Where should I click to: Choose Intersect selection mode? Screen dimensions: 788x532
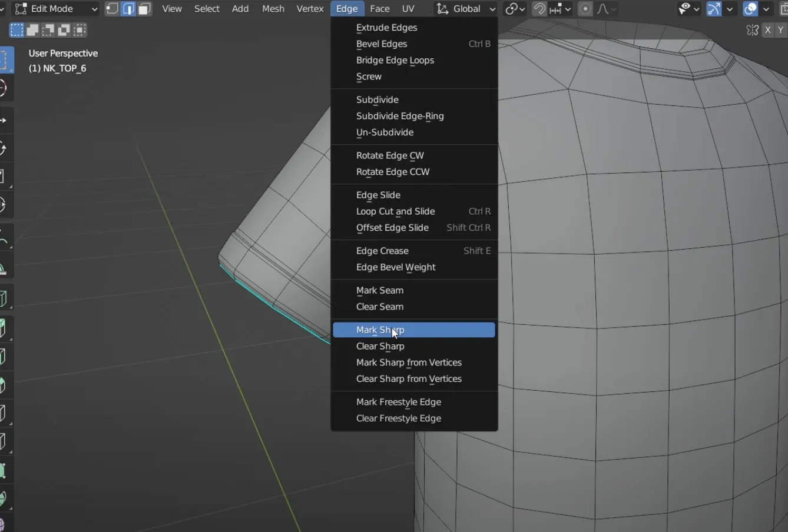[x=80, y=30]
